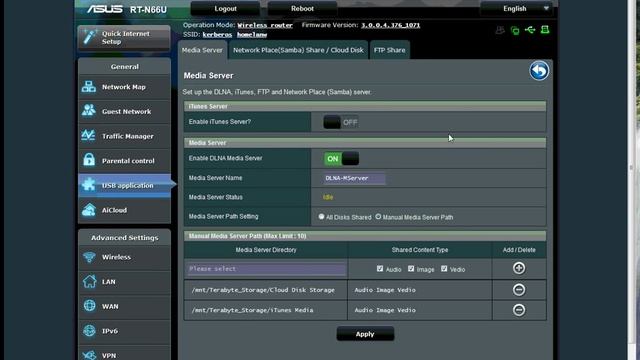The image size is (640, 360).
Task: Delete the iTunes Media path
Action: [x=519, y=310]
